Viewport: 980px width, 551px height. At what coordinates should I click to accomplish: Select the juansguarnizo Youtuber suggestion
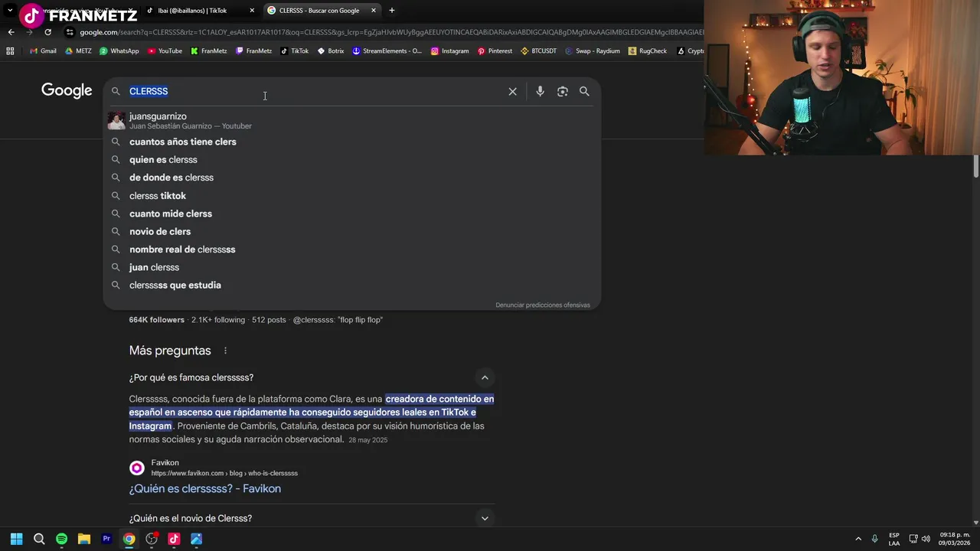[352, 121]
